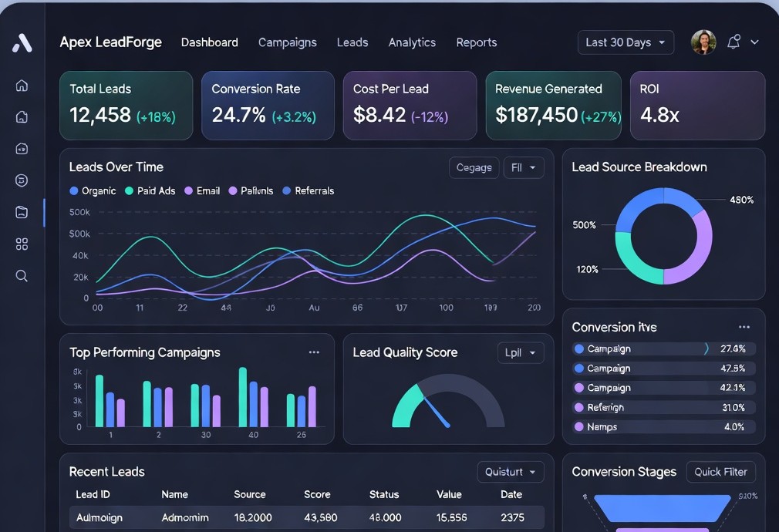This screenshot has width=779, height=532.
Task: Open the Lpil dropdown in Lead Quality Score
Action: pyautogui.click(x=521, y=352)
